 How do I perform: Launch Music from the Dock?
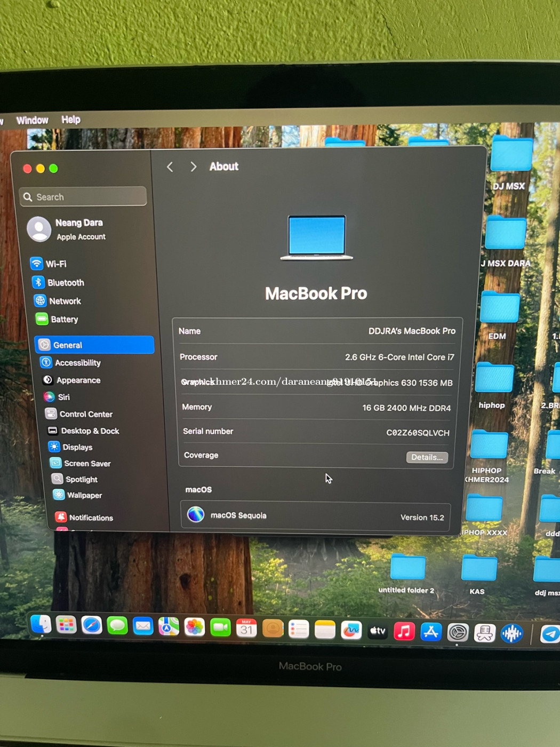coord(404,632)
